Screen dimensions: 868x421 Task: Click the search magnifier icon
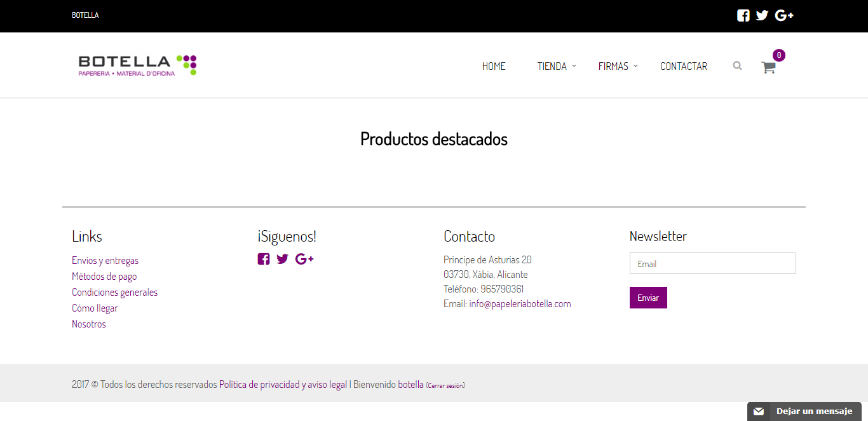tap(737, 66)
